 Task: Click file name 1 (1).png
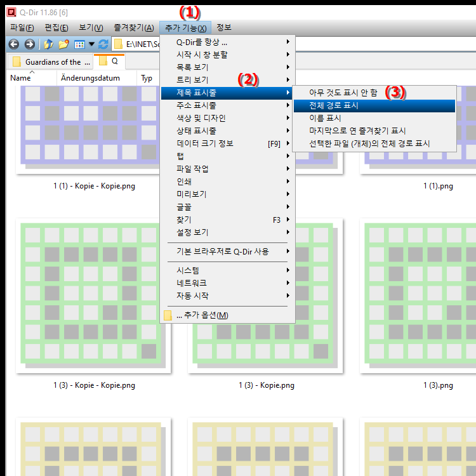click(x=438, y=186)
